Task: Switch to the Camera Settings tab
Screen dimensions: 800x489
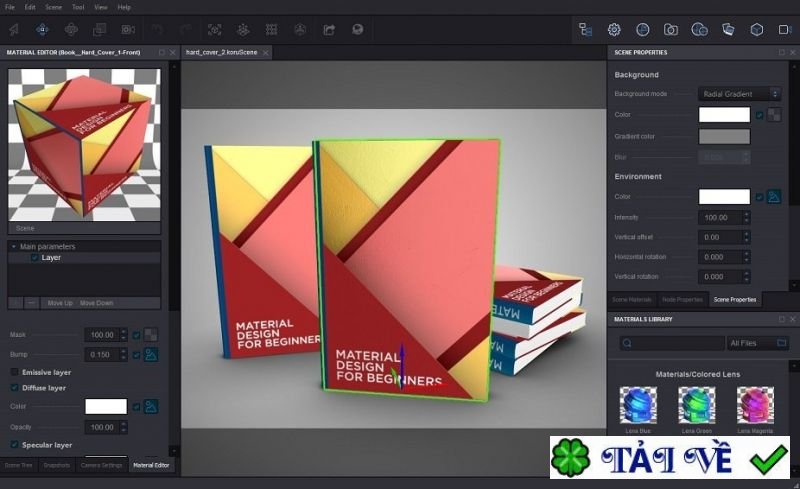Action: point(101,465)
